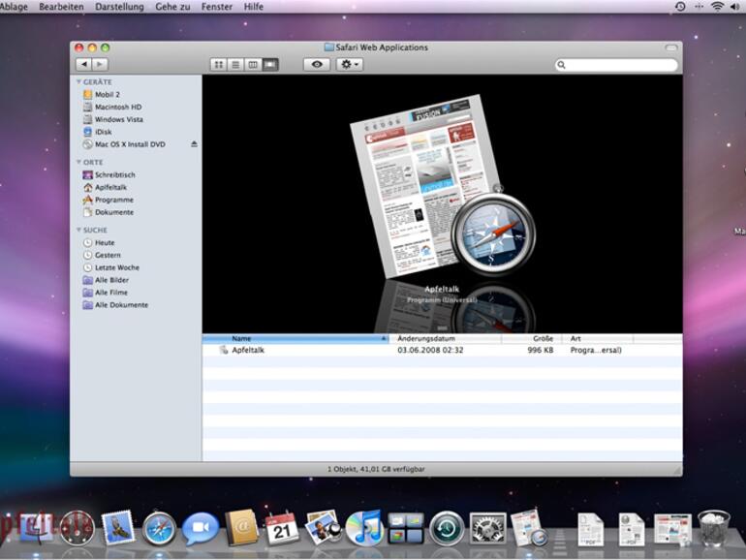The height and width of the screenshot is (560, 746).
Task: Switch Finder to column view
Action: pyautogui.click(x=253, y=65)
